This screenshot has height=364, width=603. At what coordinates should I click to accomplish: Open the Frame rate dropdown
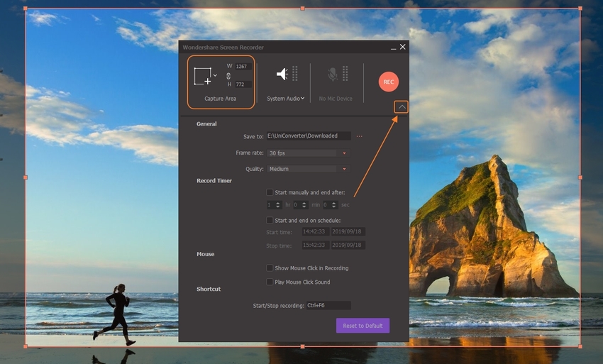tap(344, 153)
